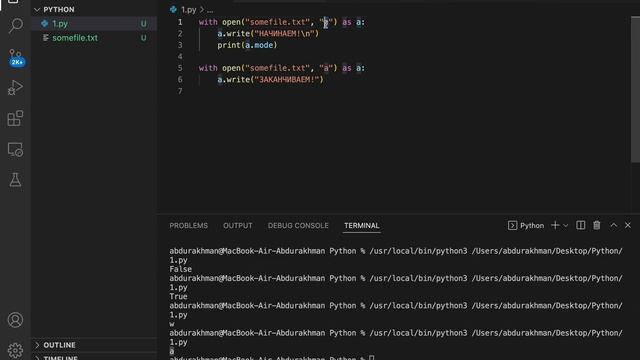Open the Manage gear settings icon
640x360 pixels.
(x=16, y=350)
